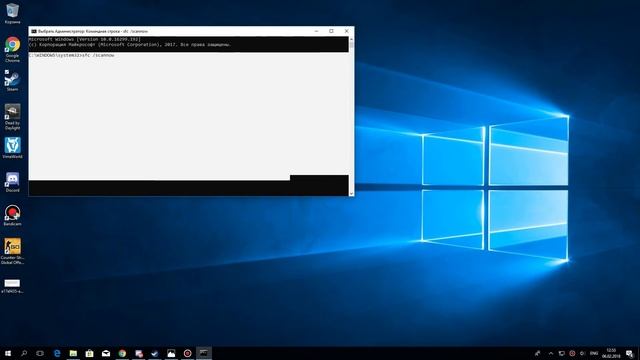Open the volume icon in system tray
Viewport: 640px width, 360px height.
[x=582, y=353]
